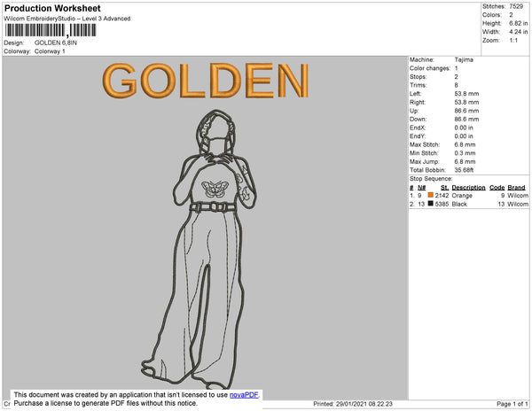
Task: Click the 'Code' column header
Action: click(497, 188)
